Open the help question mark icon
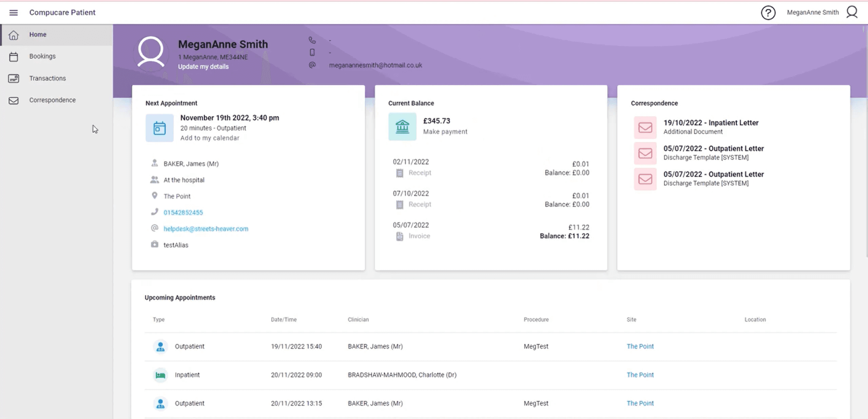The width and height of the screenshot is (868, 419). (x=768, y=13)
